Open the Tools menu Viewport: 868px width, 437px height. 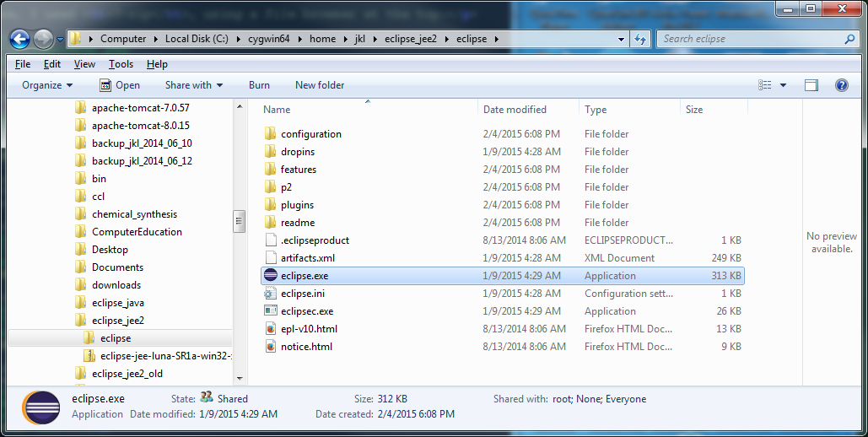coord(121,64)
